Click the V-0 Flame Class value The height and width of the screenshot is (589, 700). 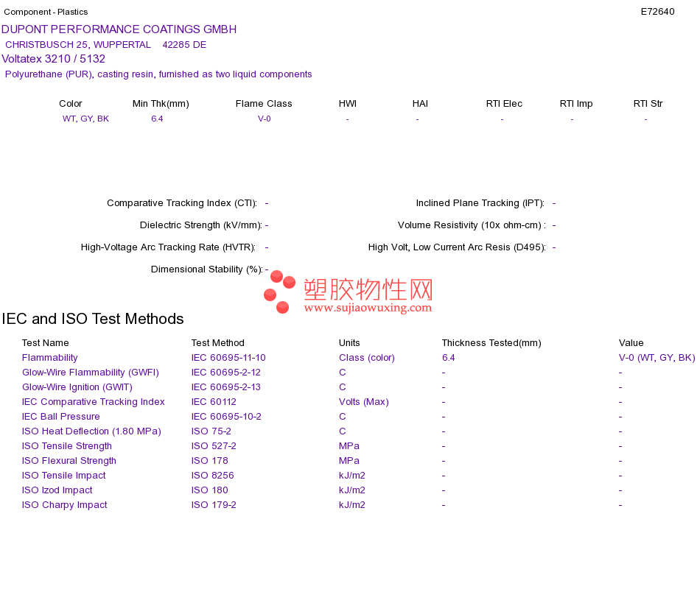click(x=265, y=119)
